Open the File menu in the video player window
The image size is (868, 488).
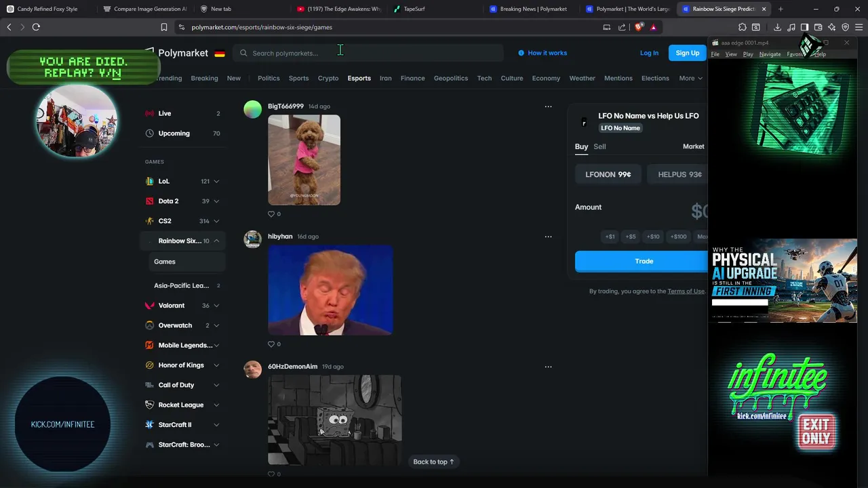point(715,54)
